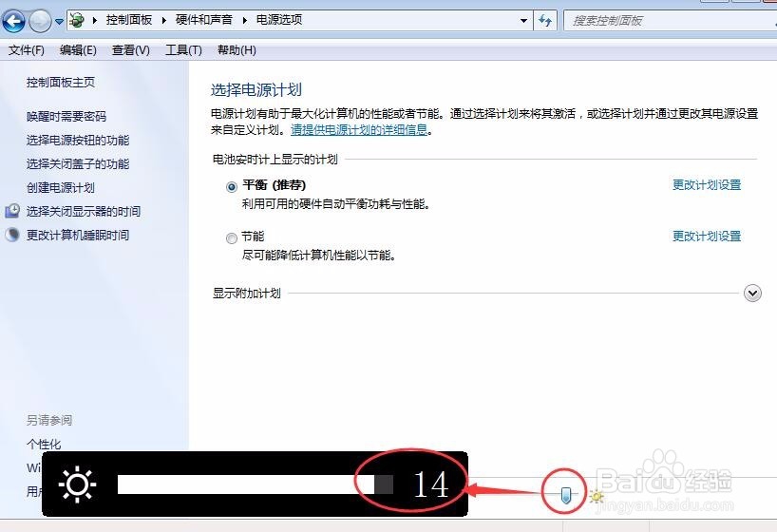The width and height of the screenshot is (777, 532).
Task: Click 更改计划设置 for 平衡 plan
Action: 707,185
